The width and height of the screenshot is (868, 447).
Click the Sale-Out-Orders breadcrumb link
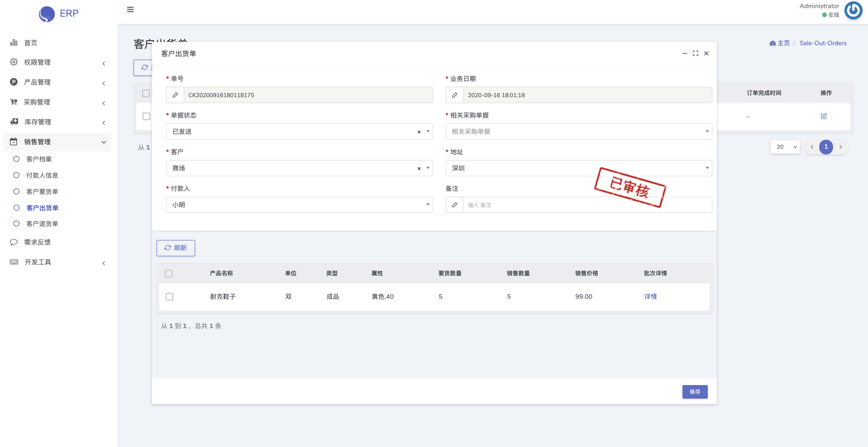(823, 43)
